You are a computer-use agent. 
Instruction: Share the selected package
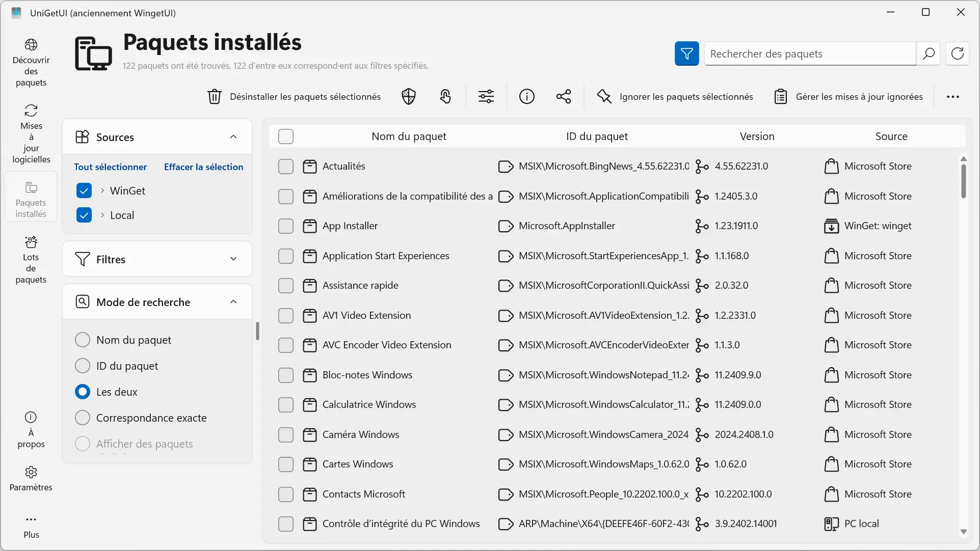coord(564,96)
